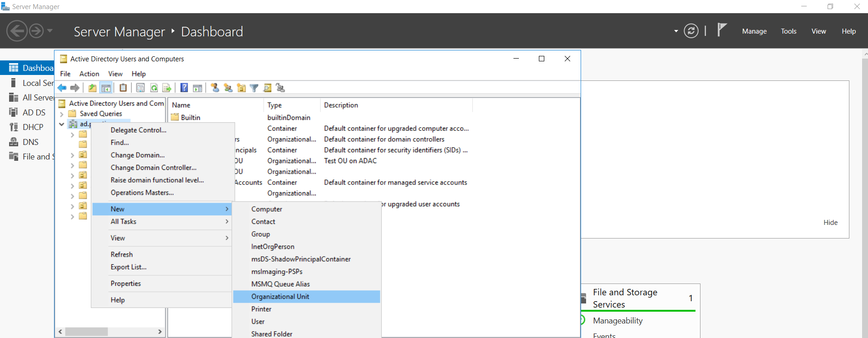Select Properties in the context menu
This screenshot has width=868, height=338.
click(x=162, y=283)
